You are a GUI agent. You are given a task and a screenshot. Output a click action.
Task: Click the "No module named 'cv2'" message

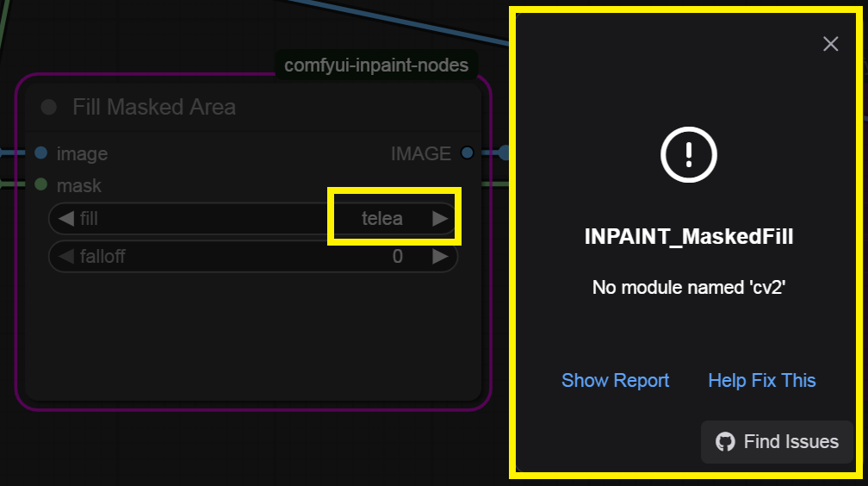pos(688,287)
